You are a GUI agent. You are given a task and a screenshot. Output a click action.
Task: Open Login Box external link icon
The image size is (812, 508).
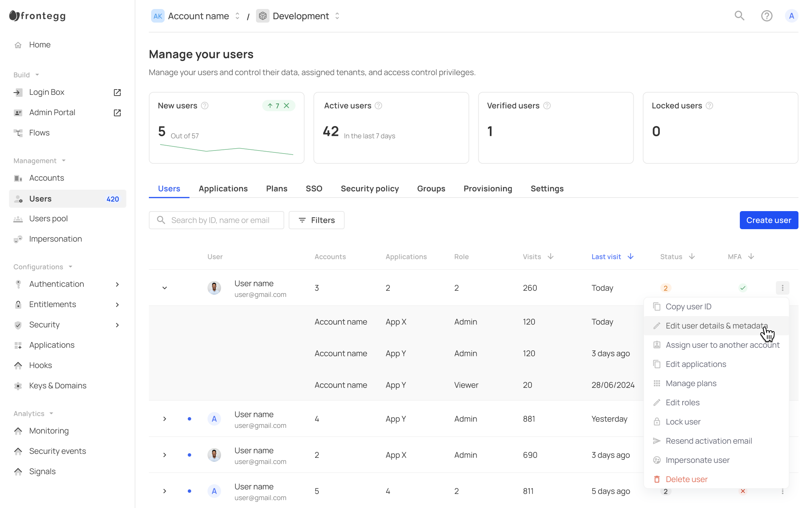pyautogui.click(x=117, y=93)
